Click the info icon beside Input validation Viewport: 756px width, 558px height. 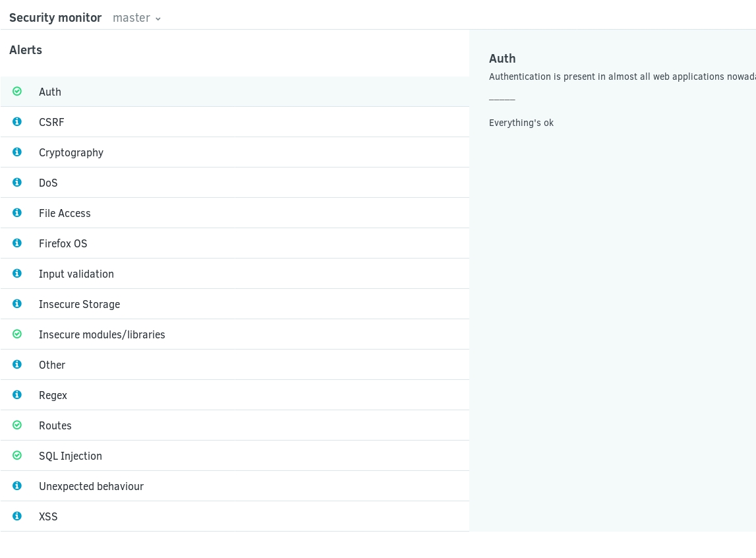click(x=17, y=274)
